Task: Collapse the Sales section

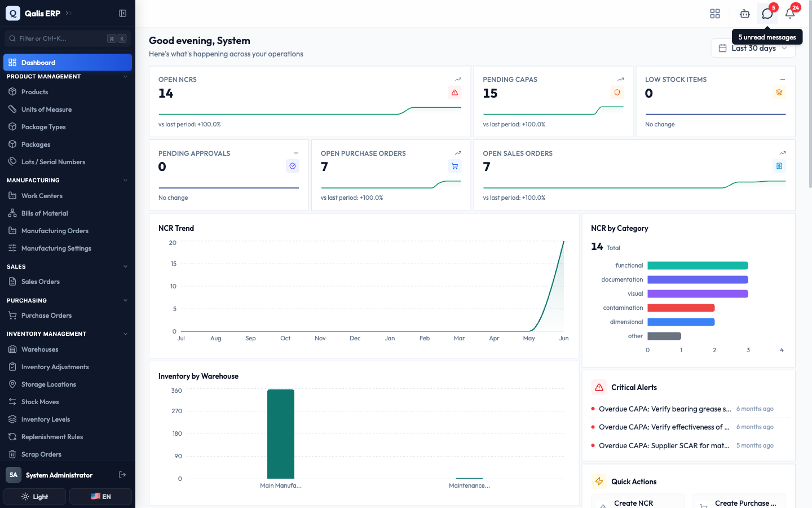Action: click(125, 266)
